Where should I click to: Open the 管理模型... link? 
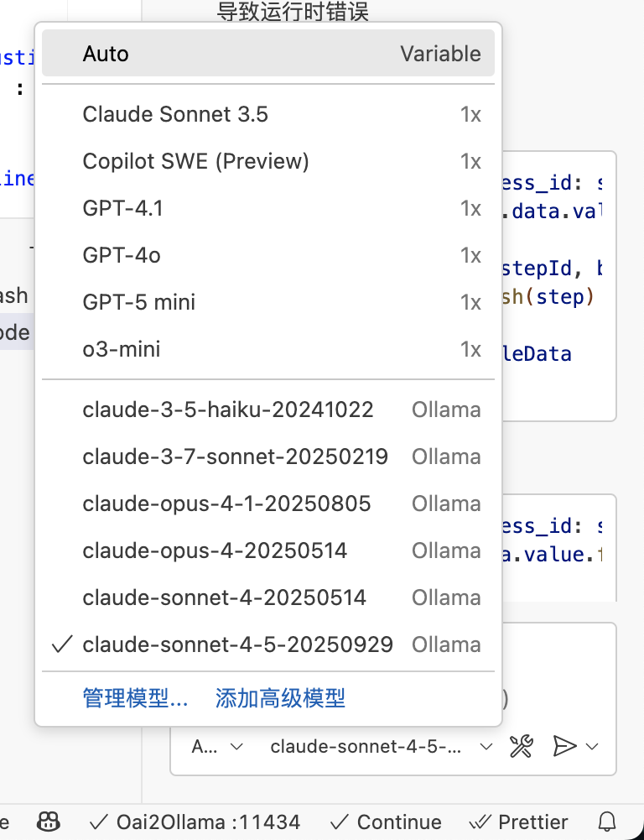point(135,698)
